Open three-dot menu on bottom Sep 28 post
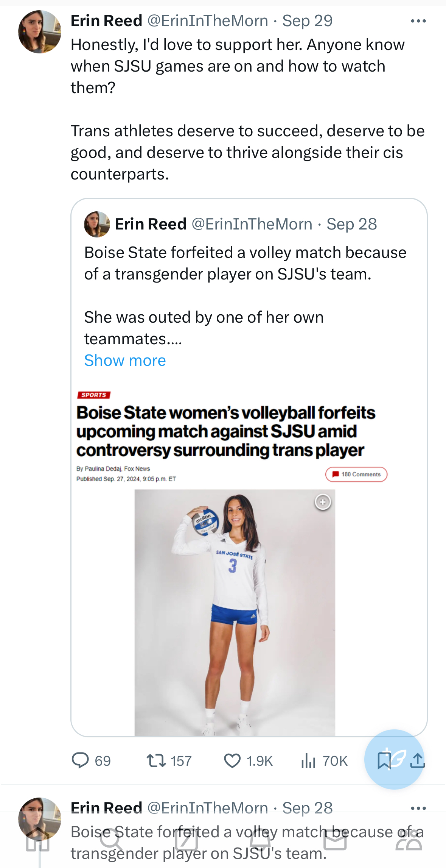446x868 pixels. 418,808
